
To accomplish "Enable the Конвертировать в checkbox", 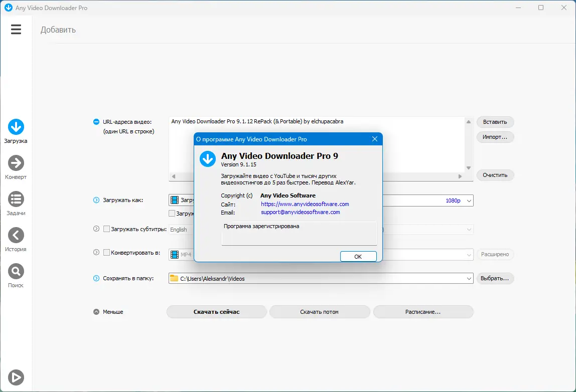I will [106, 252].
